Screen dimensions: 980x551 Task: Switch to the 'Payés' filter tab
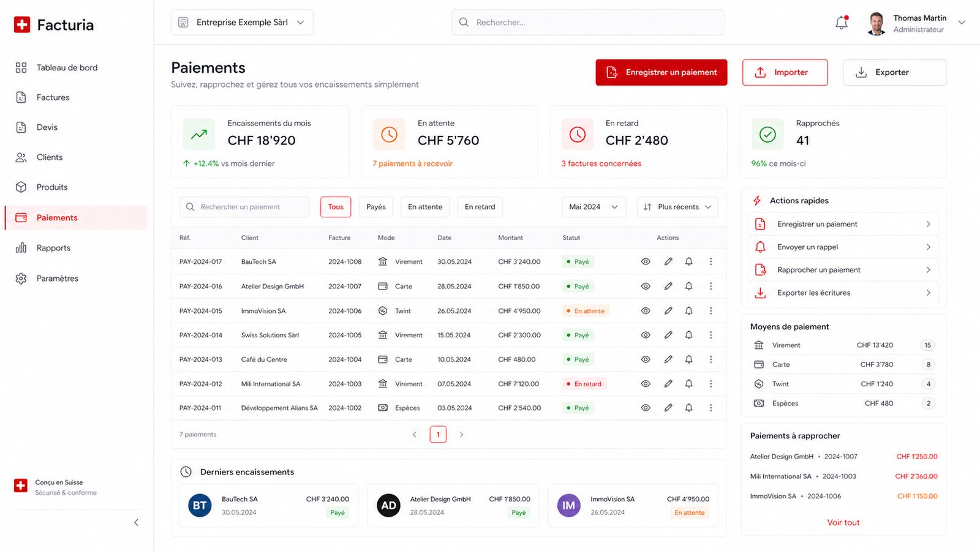tap(376, 207)
